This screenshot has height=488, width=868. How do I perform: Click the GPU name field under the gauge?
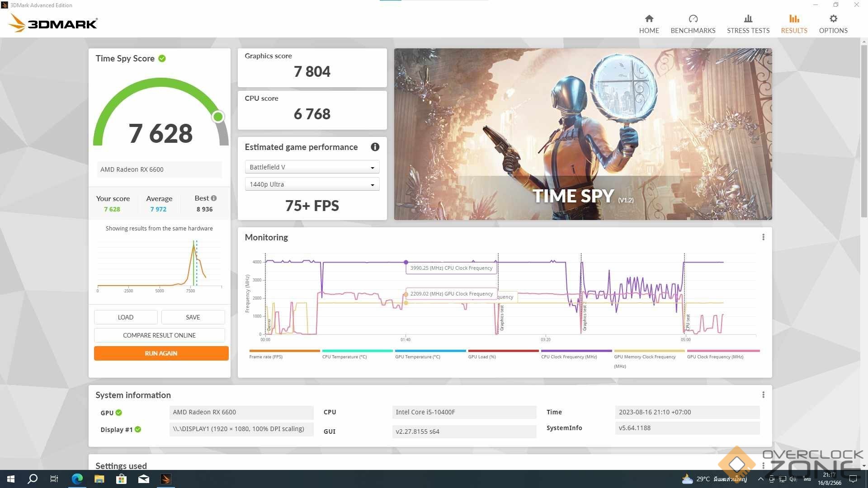(x=159, y=169)
